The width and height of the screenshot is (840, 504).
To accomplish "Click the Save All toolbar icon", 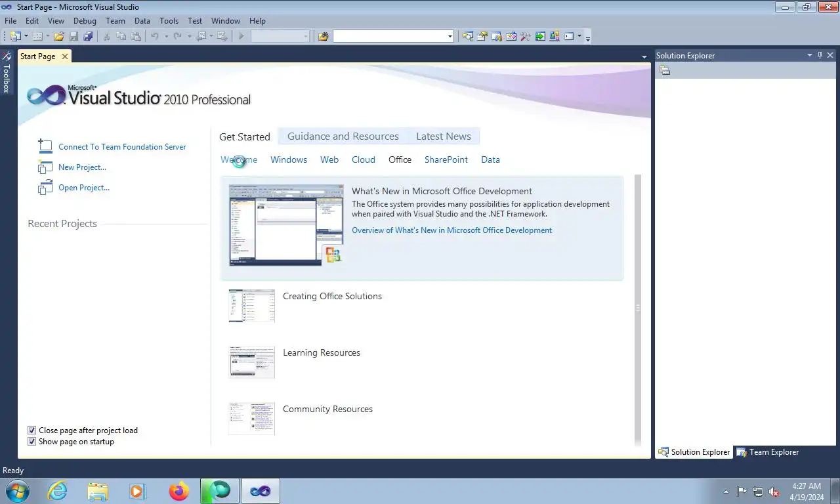I will 87,37.
